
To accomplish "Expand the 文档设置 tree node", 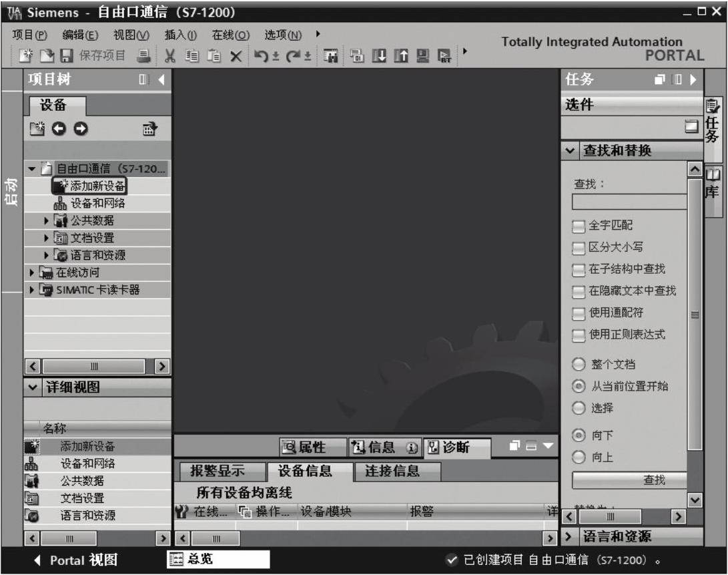I will click(x=46, y=238).
